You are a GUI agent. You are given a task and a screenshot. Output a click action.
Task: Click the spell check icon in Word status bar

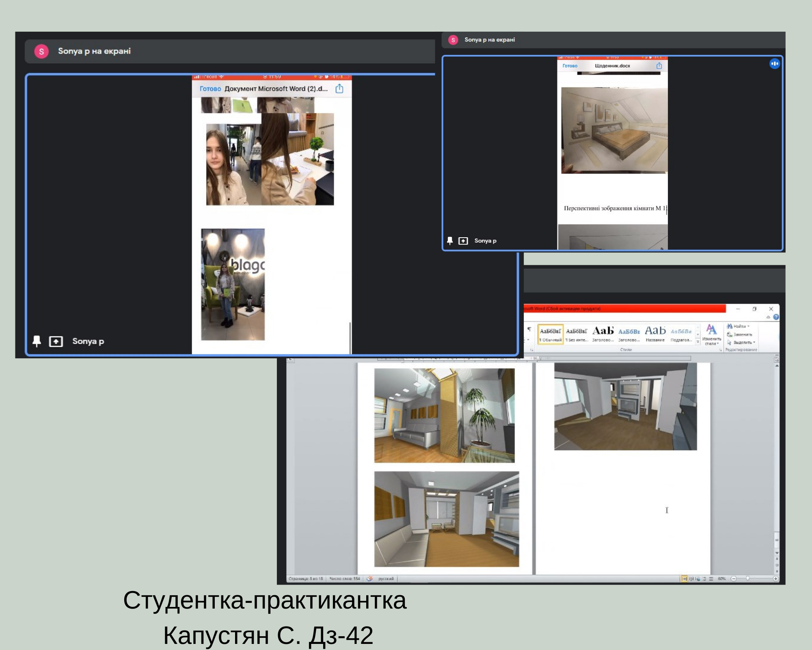[369, 578]
